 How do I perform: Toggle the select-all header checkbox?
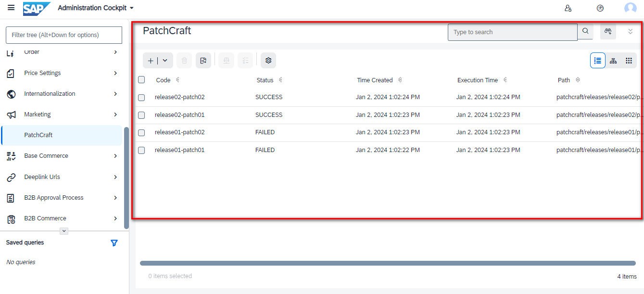point(141,80)
